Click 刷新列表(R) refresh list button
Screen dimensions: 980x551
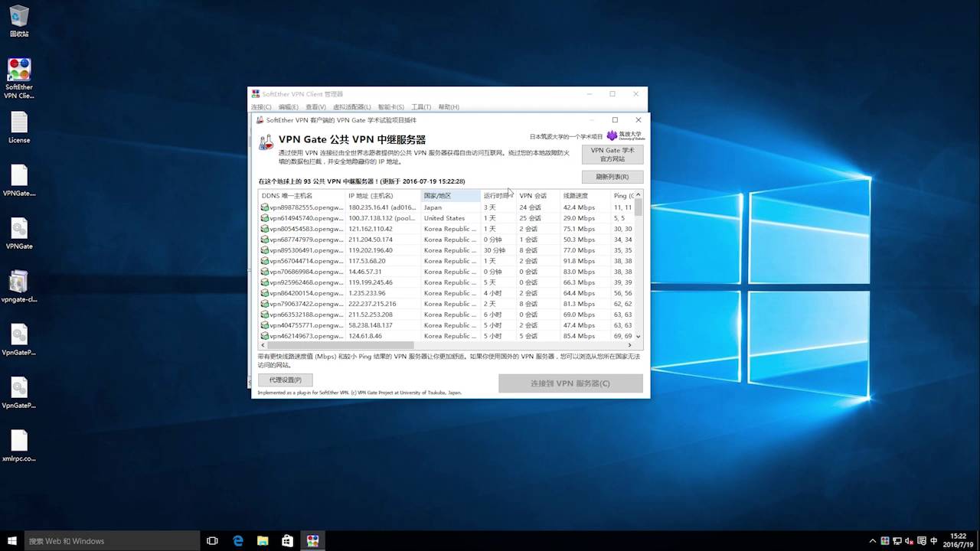click(x=612, y=177)
